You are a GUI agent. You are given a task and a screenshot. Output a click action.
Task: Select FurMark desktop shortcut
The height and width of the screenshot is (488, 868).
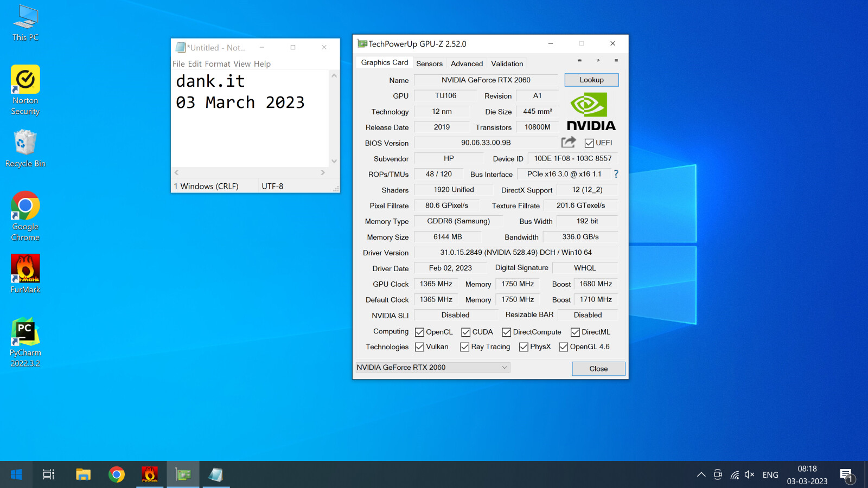tap(25, 274)
